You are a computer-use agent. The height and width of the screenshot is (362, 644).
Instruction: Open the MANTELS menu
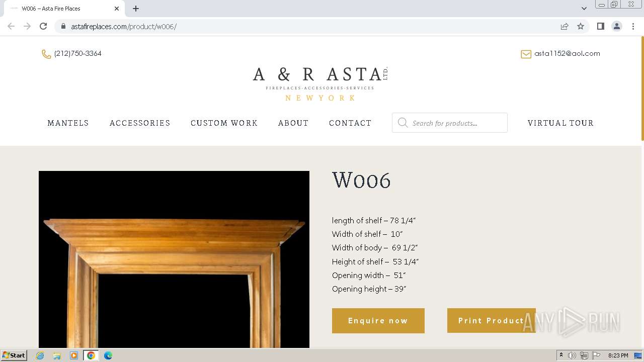pyautogui.click(x=68, y=123)
